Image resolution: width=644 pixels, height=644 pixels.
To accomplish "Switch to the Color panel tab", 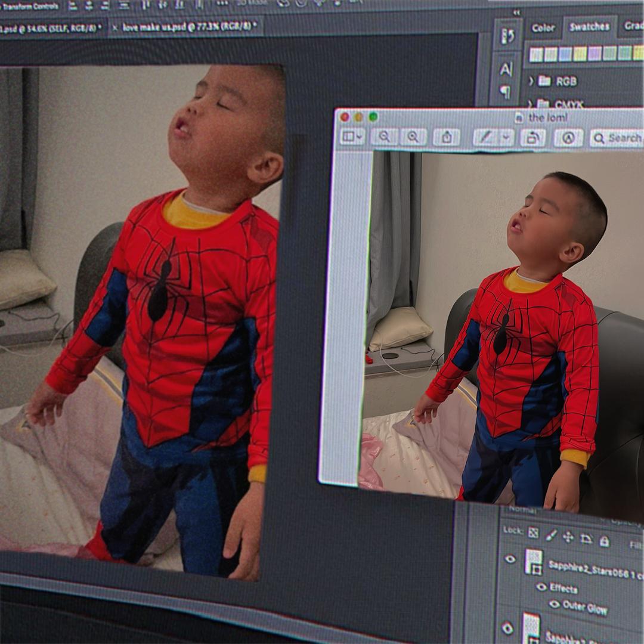I will 543,27.
